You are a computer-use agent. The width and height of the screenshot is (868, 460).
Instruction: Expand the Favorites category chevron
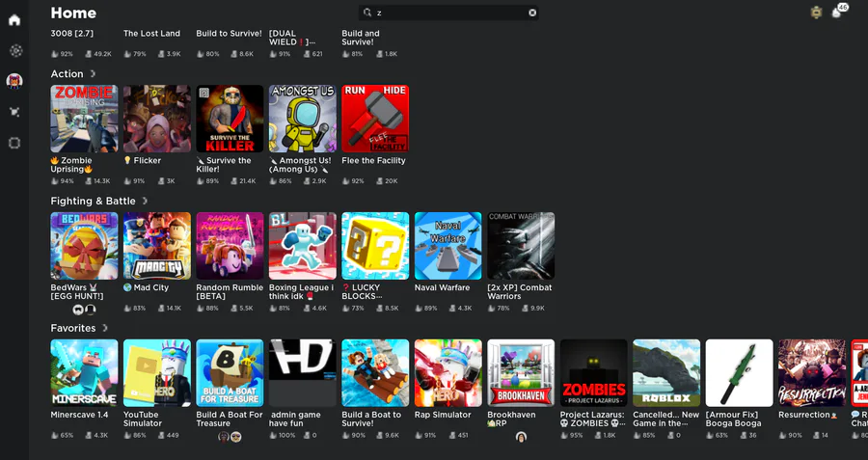coord(104,328)
